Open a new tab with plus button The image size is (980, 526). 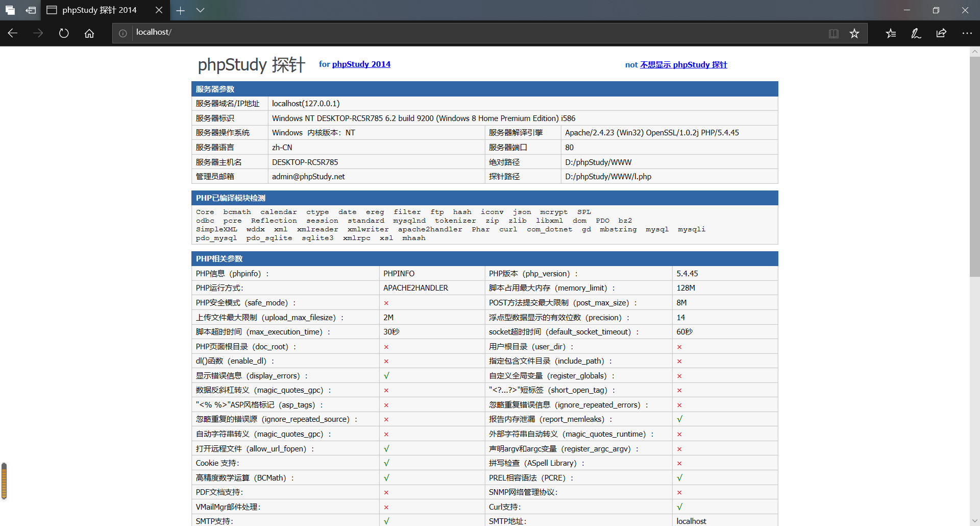pos(180,10)
